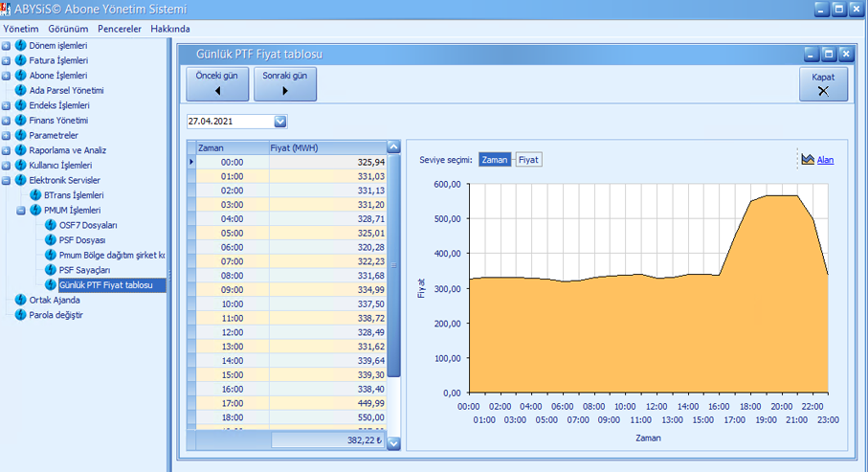Click the icon beside PSF Sayaçları
This screenshot has height=472, width=868.
[51, 270]
